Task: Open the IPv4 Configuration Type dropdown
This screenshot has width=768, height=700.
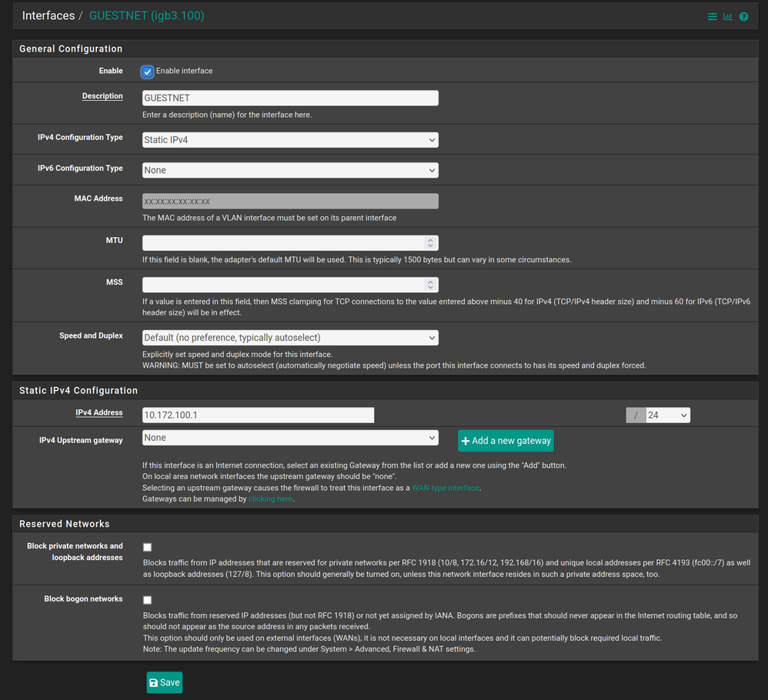Action: [x=290, y=140]
